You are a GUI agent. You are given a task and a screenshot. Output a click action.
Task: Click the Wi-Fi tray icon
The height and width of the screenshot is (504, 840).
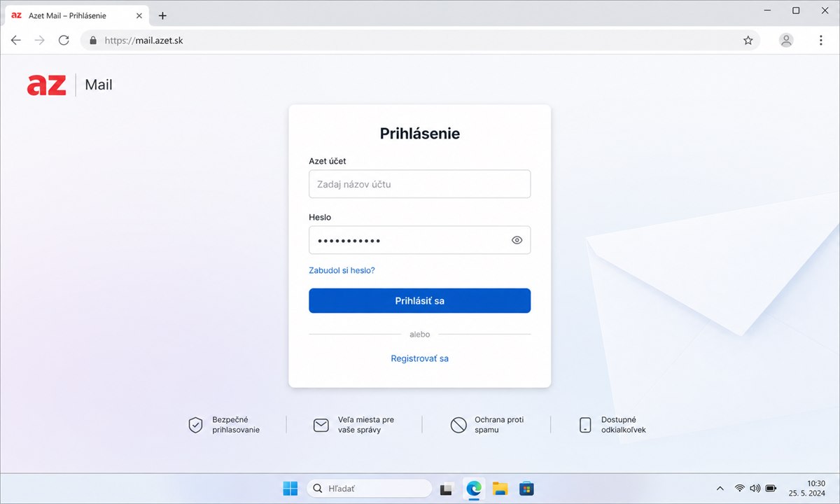[x=739, y=488]
